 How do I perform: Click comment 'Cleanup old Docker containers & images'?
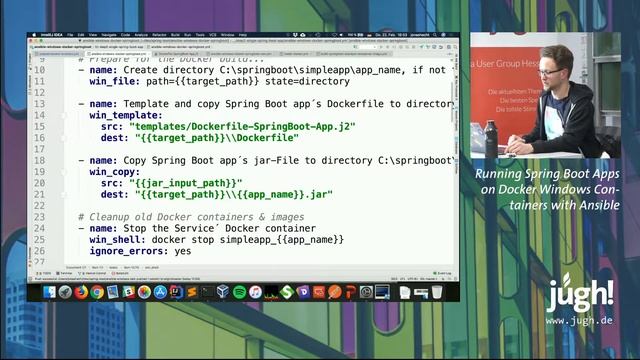click(191, 217)
